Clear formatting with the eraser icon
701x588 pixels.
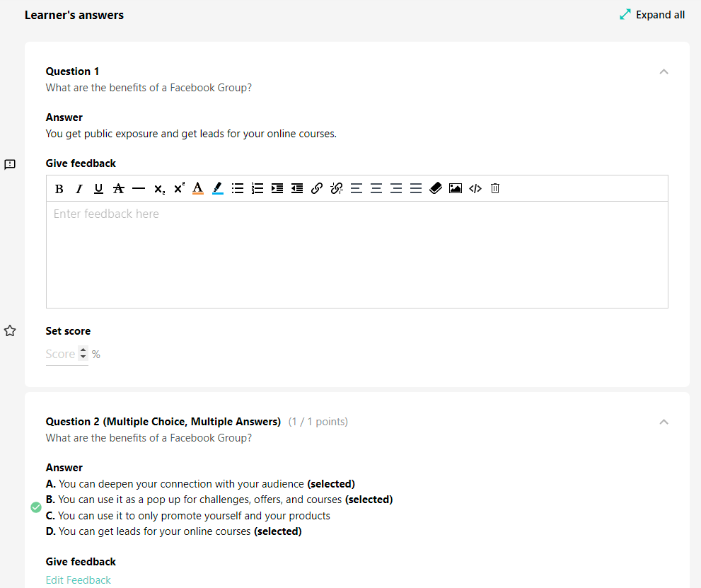coord(435,188)
